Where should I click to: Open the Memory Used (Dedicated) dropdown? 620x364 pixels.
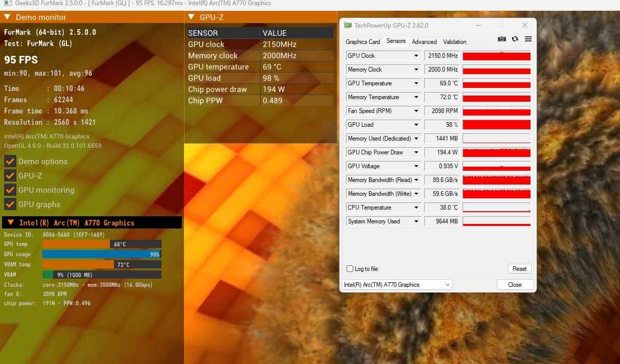(417, 139)
